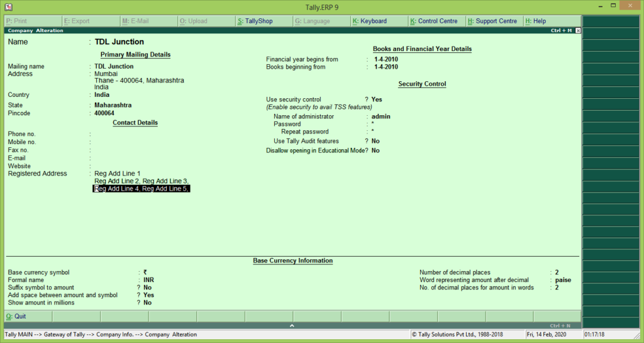This screenshot has width=644, height=343.
Task: Click the address line Thane - 400064, Maharashtra
Action: pyautogui.click(x=139, y=81)
